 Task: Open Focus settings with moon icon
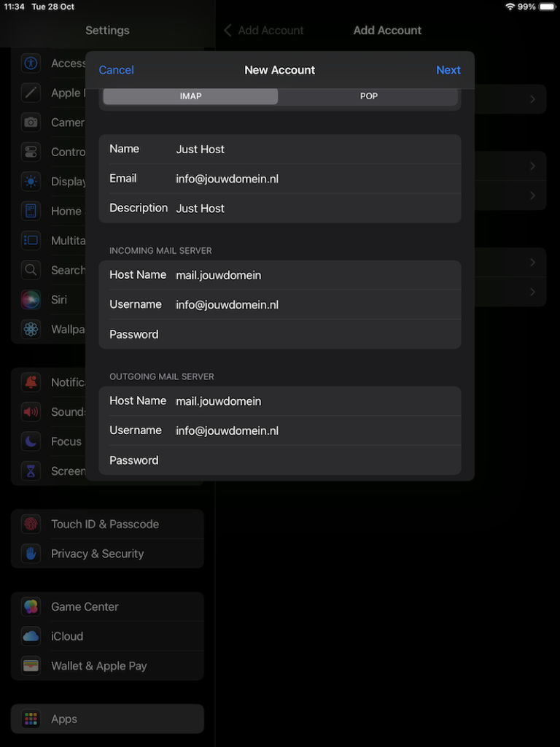pos(31,441)
